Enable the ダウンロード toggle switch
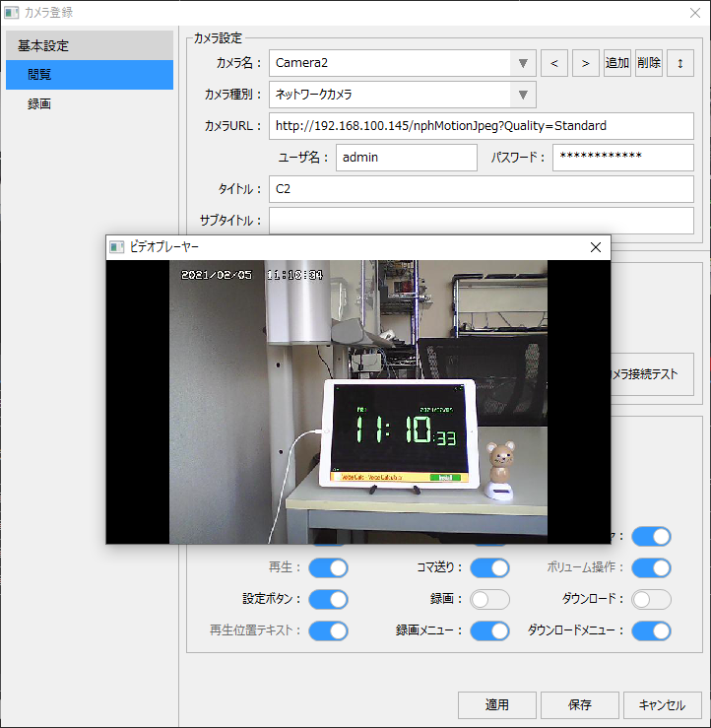Viewport: 711px width, 728px height. click(x=651, y=599)
